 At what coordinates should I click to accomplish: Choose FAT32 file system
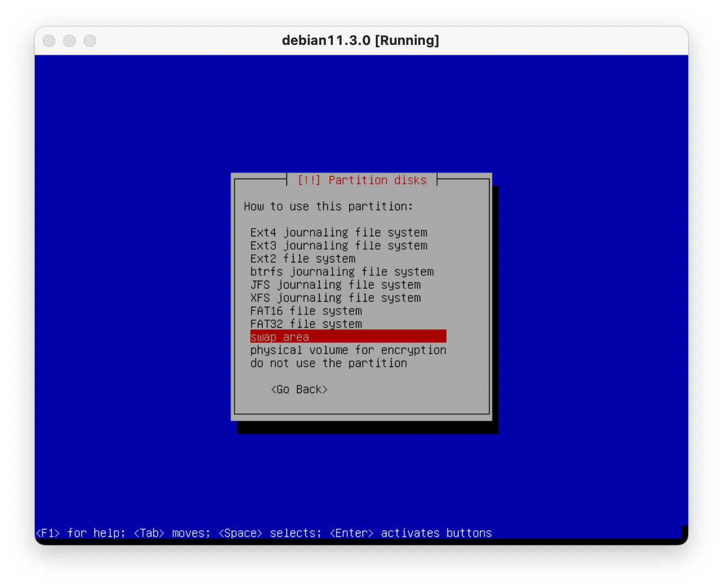306,324
